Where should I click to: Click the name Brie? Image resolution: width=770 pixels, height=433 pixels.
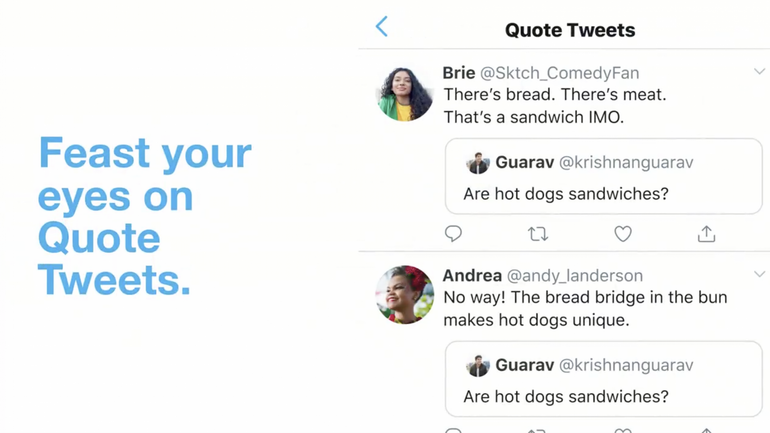[459, 73]
